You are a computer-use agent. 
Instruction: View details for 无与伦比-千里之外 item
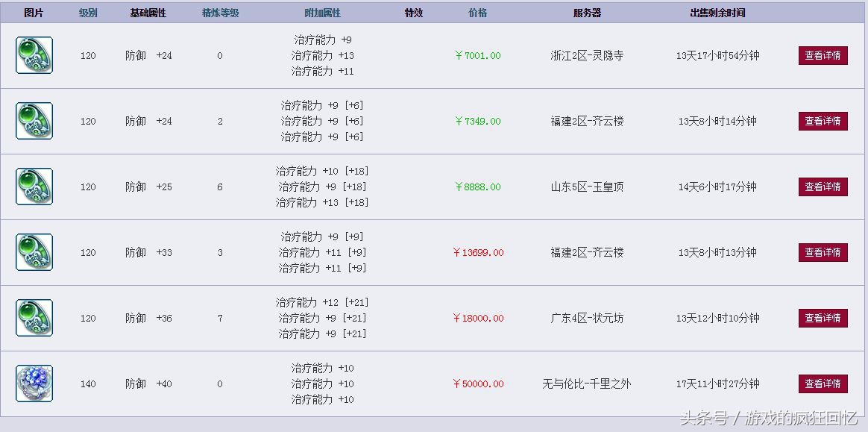823,384
